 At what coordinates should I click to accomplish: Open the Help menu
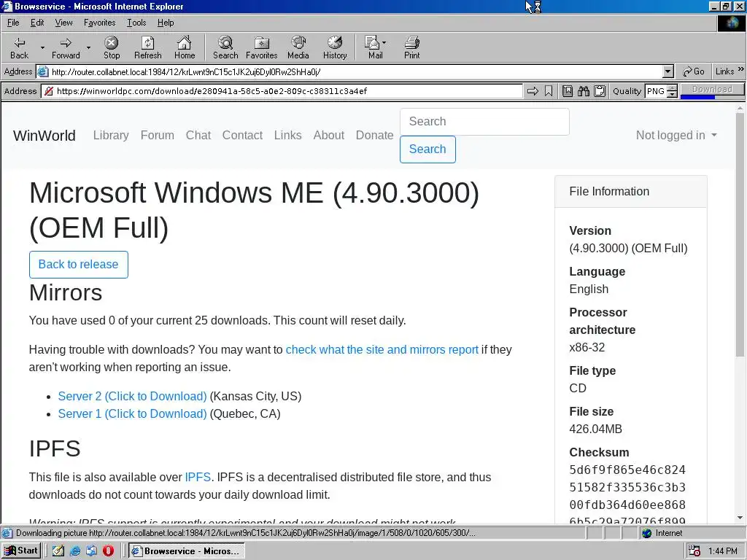point(166,23)
